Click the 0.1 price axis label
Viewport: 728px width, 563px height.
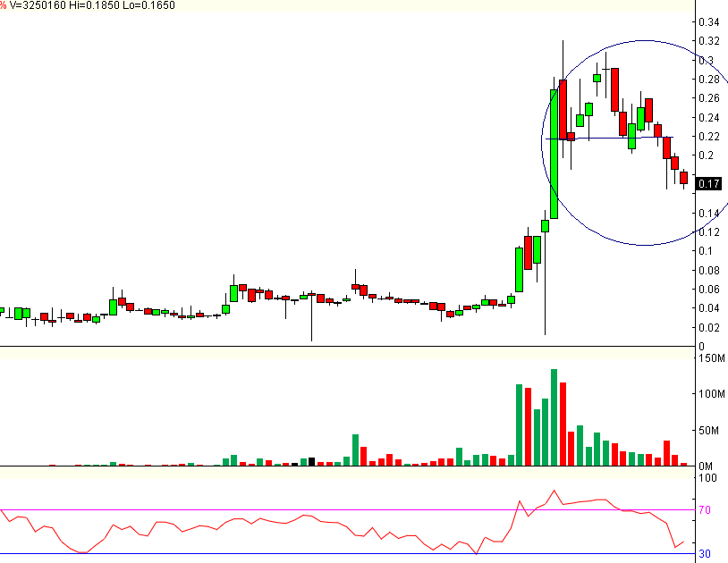coord(706,251)
